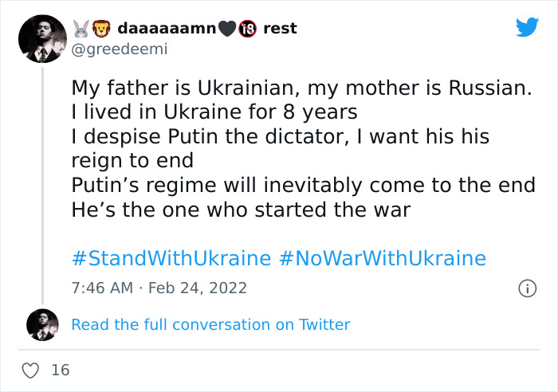Open the tweet info circle icon
The width and height of the screenshot is (558, 392).
pyautogui.click(x=526, y=288)
